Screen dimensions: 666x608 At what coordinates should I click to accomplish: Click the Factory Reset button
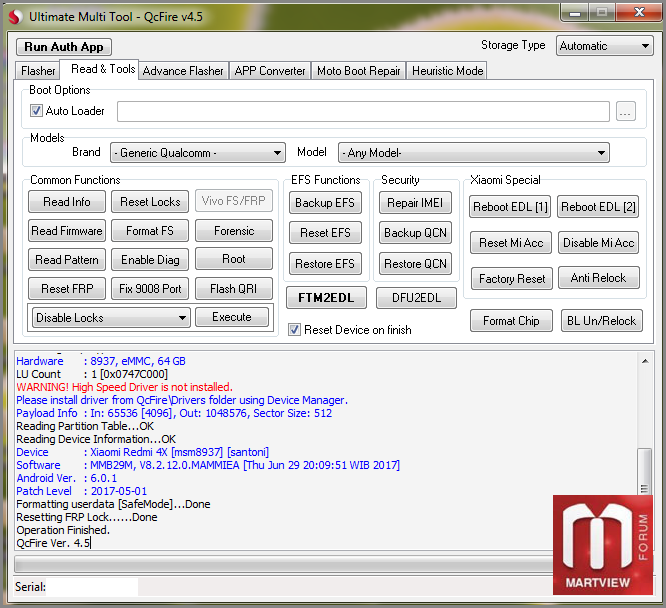512,279
